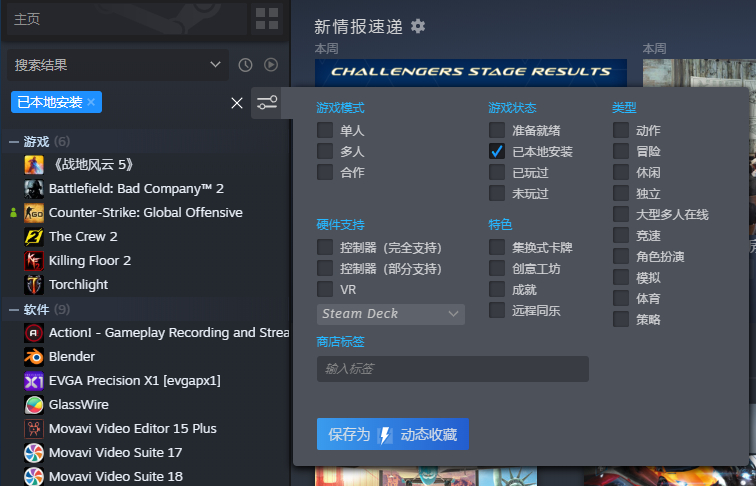This screenshot has height=486, width=756.
Task: Enable 控制器（部分支持） hardware filter
Action: click(x=325, y=268)
